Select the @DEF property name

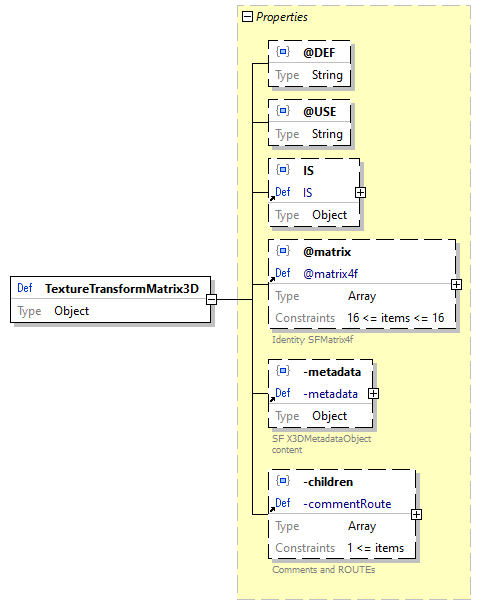[x=319, y=53]
